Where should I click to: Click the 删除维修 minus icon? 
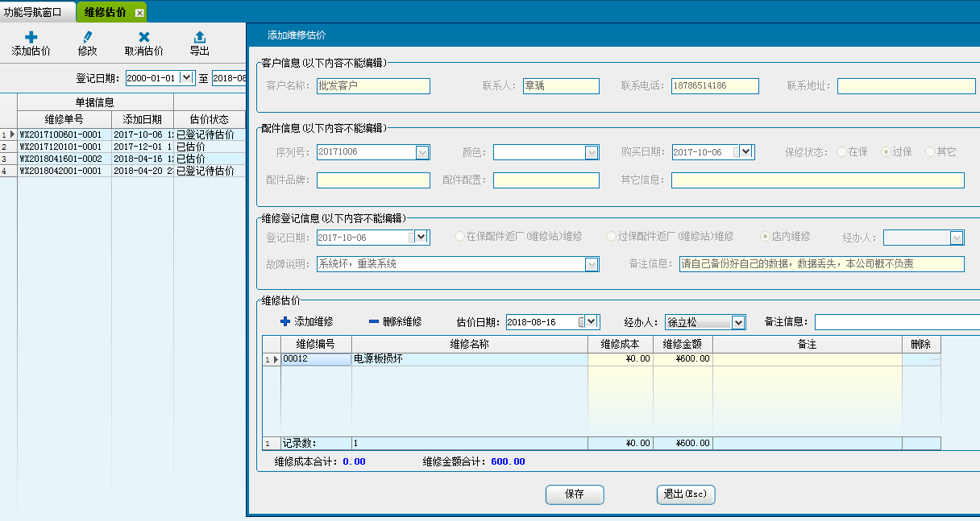click(373, 321)
